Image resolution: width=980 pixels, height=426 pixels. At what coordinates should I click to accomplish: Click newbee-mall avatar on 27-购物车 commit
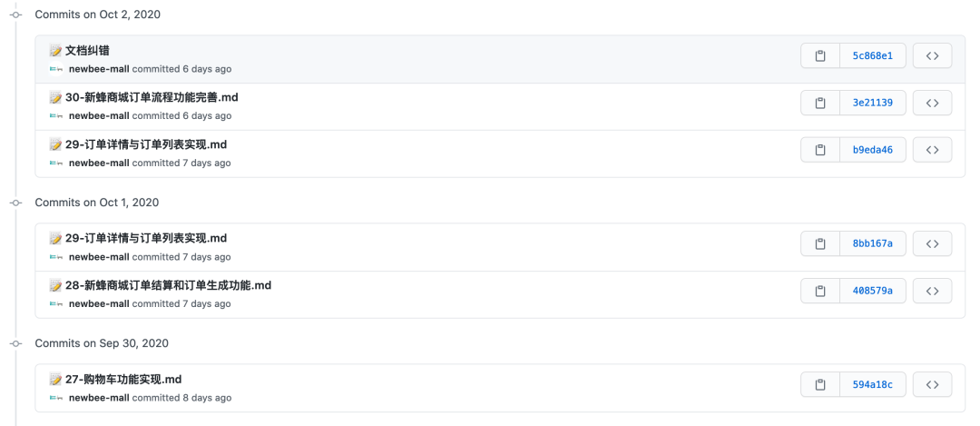[x=56, y=398]
